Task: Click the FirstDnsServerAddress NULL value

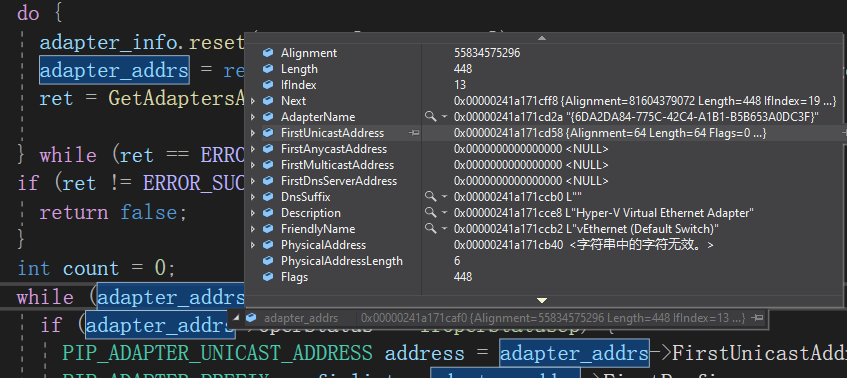Action: pyautogui.click(x=531, y=181)
